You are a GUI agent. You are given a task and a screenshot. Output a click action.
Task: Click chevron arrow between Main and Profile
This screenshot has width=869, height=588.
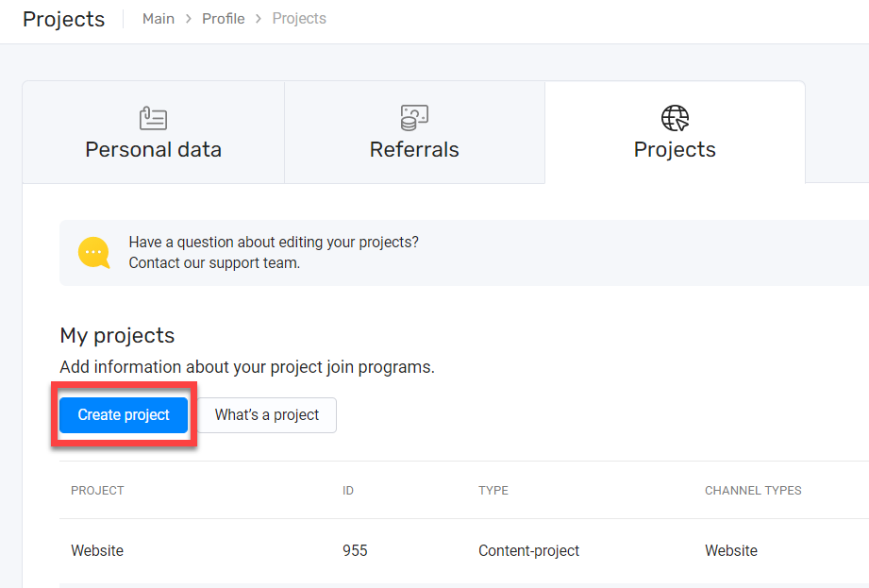(189, 19)
